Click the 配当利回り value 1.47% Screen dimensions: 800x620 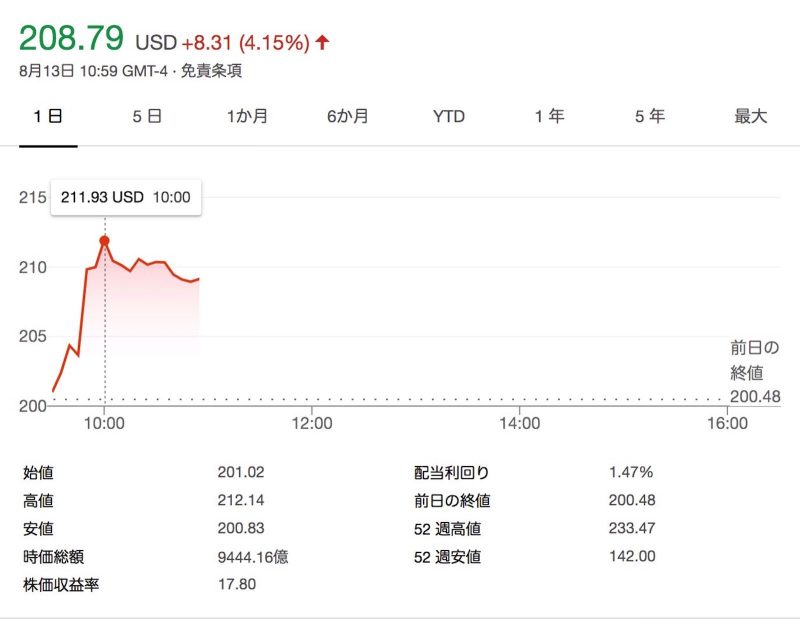pyautogui.click(x=630, y=471)
